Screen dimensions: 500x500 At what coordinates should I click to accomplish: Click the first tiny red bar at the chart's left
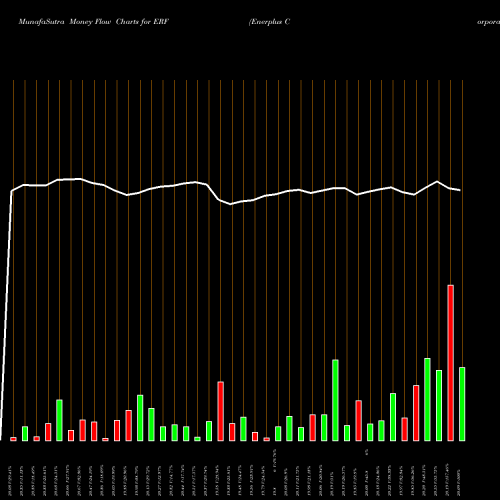13,439
